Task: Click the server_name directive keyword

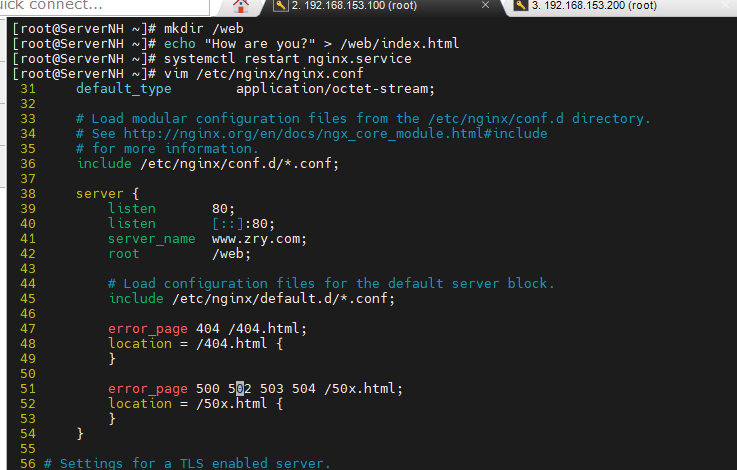Action: (x=151, y=239)
